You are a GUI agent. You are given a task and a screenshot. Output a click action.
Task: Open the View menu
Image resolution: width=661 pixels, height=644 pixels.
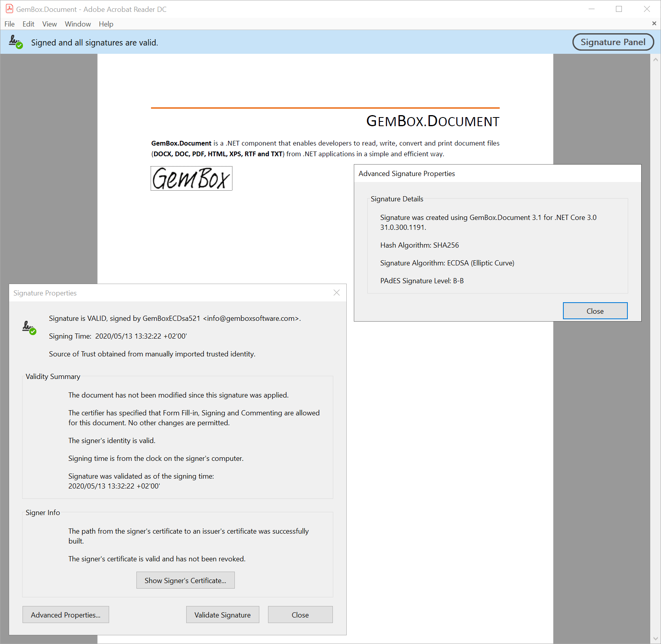(x=49, y=24)
